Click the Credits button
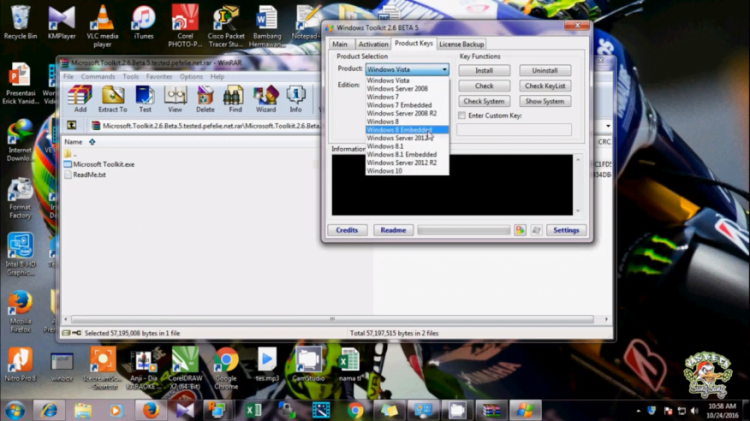Screen dimensions: 750x421 tap(347, 230)
